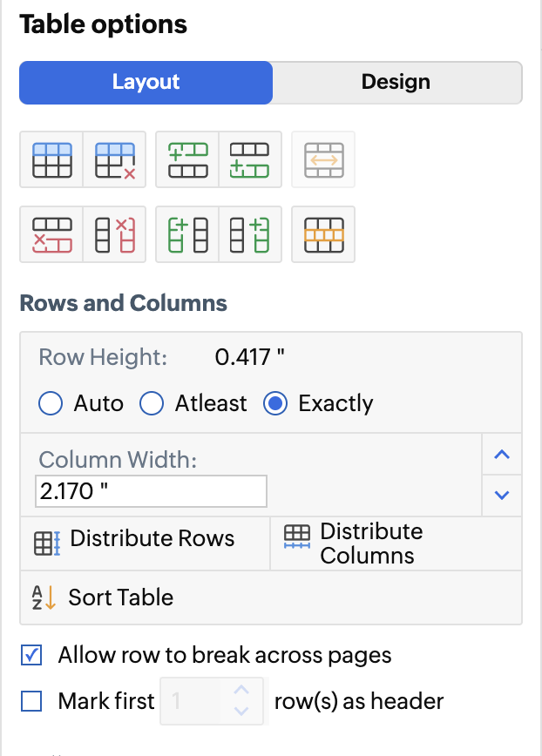Open the Layout tab

click(146, 83)
